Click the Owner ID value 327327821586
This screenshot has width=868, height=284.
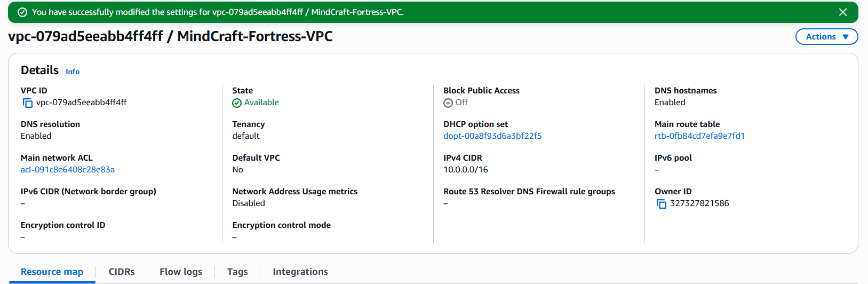click(699, 203)
